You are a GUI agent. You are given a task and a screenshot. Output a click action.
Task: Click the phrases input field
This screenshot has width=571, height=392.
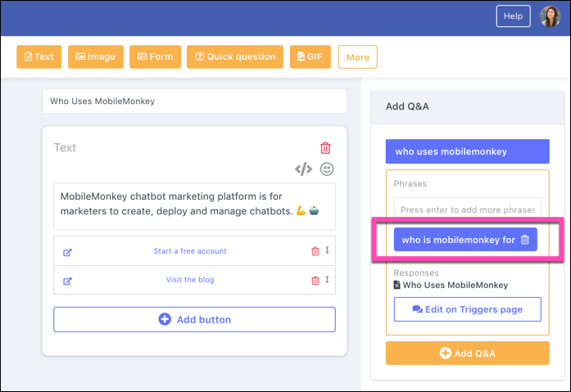pos(468,207)
